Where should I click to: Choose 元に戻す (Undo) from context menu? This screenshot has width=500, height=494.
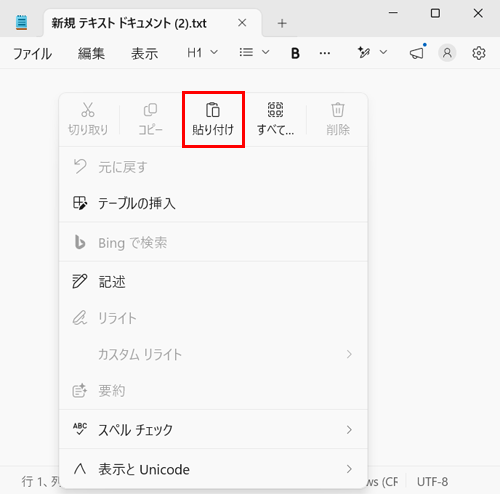pos(213,167)
